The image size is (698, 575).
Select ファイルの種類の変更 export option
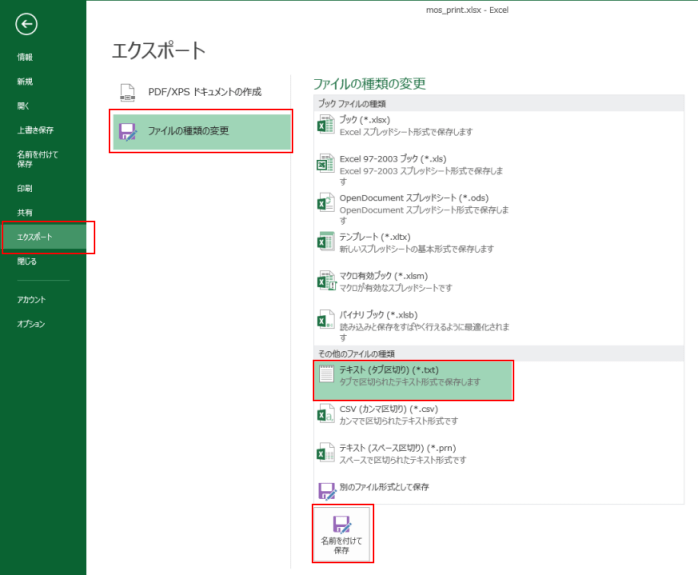pos(201,132)
